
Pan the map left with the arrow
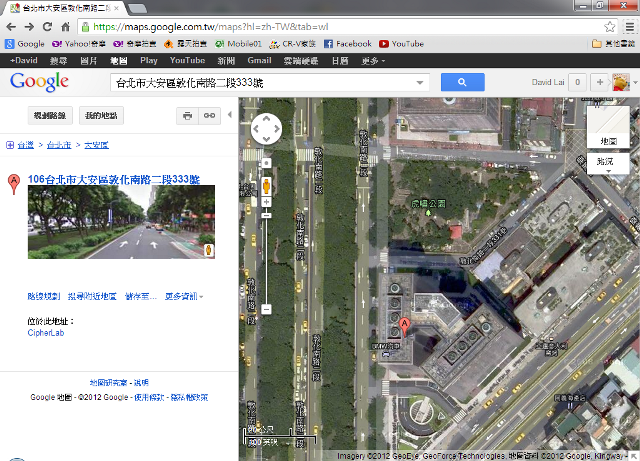(256, 129)
